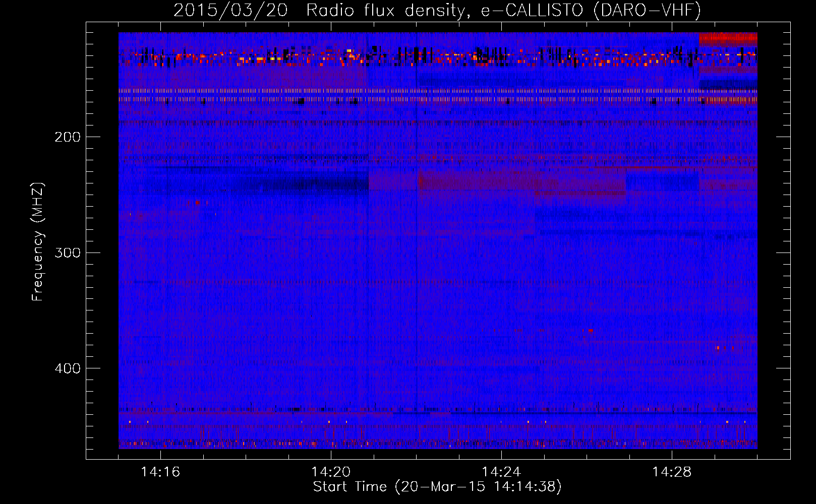The height and width of the screenshot is (504, 816).
Task: Select the 'Start Time (20-Mar-15 14:14:38)' label
Action: pyautogui.click(x=437, y=487)
